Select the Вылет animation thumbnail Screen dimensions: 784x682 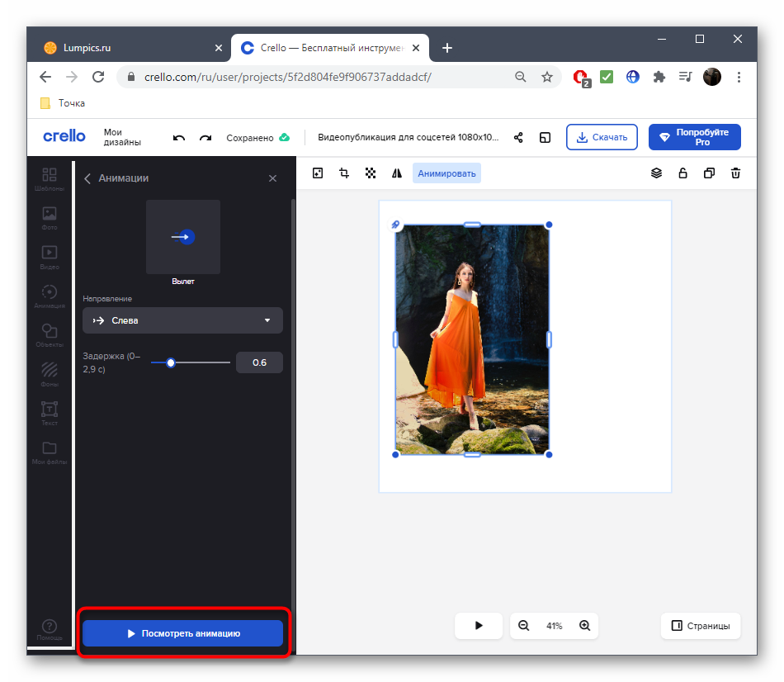tap(183, 237)
